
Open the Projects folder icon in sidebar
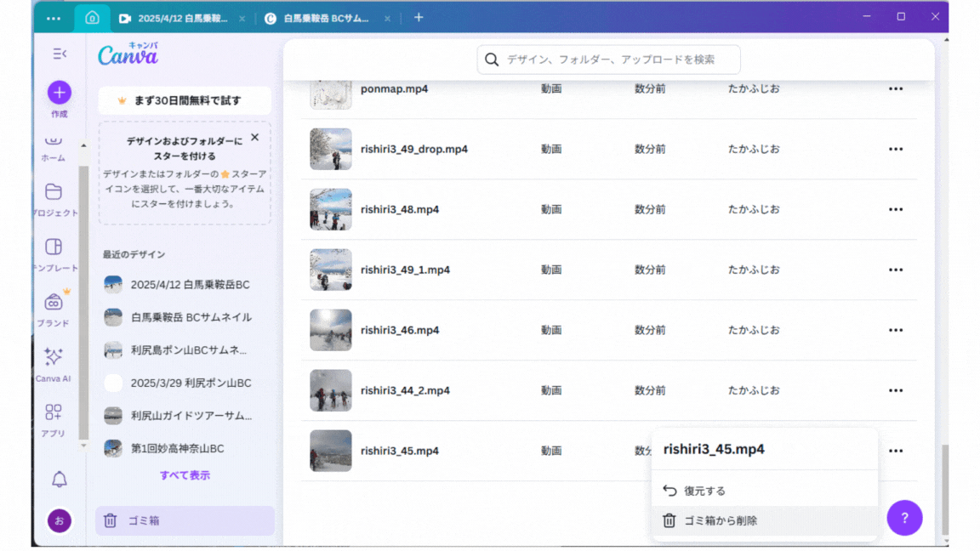[54, 191]
